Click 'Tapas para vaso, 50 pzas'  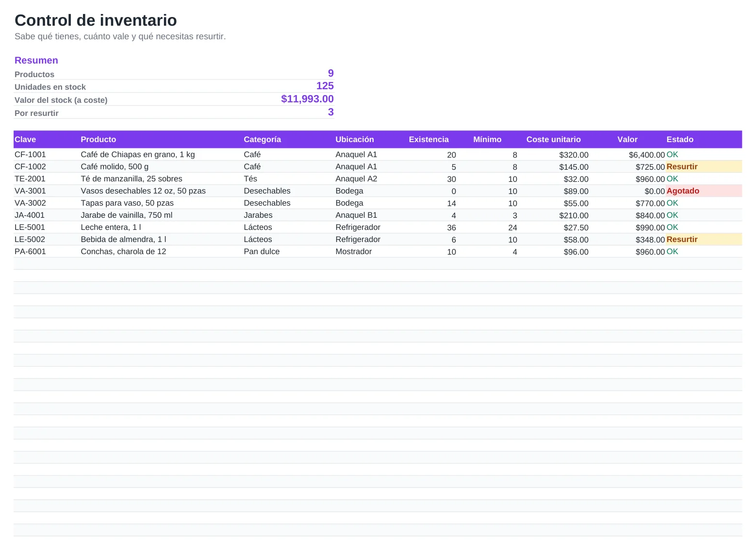tap(127, 203)
